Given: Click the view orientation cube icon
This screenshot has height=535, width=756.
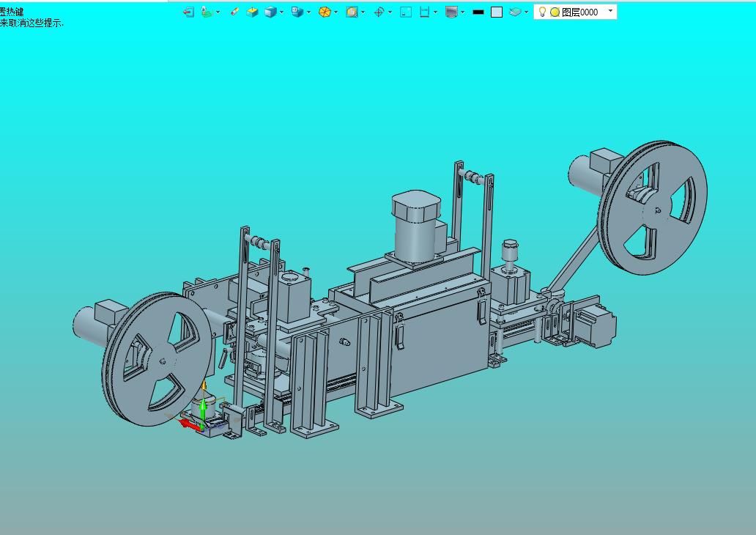Looking at the screenshot, I should (x=297, y=12).
